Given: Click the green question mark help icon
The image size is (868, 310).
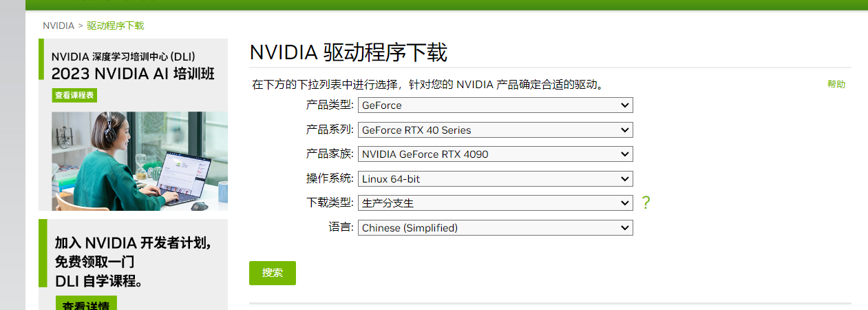Looking at the screenshot, I should 646,203.
